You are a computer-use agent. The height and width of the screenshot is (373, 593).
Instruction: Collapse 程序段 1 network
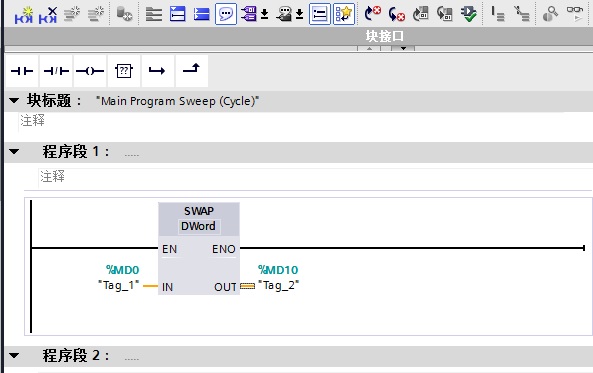(x=14, y=152)
